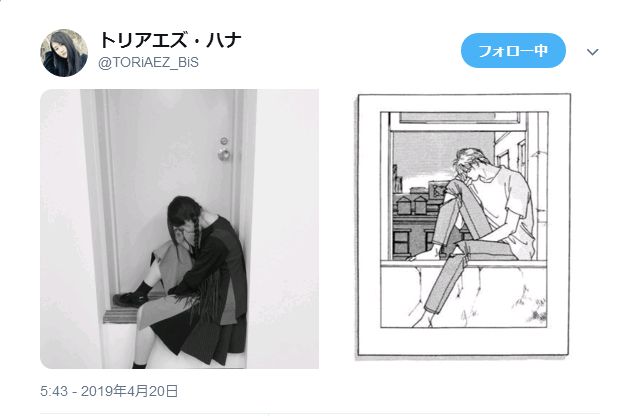Expand the tweet options chevron menu

592,52
